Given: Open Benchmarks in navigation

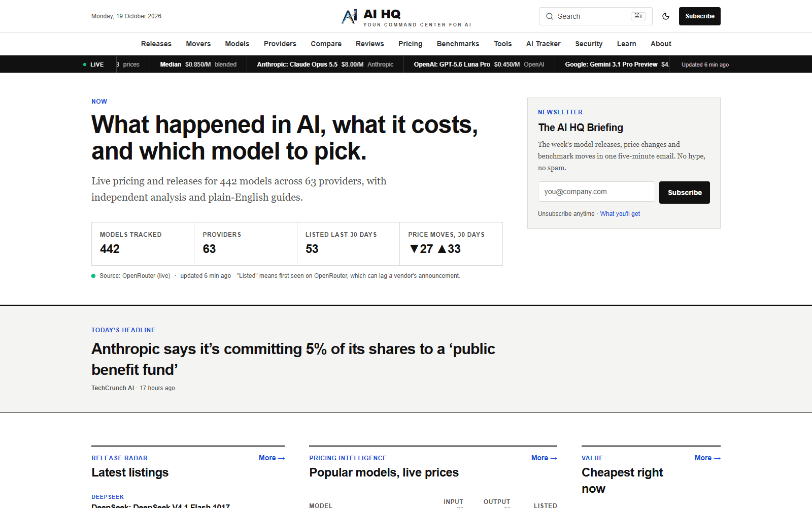Looking at the screenshot, I should (458, 44).
